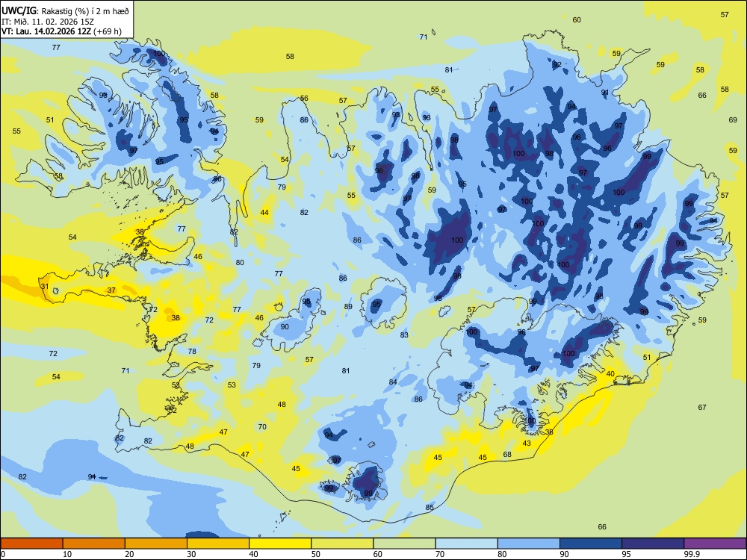Select the 'IT: Mið. 11. 02. 2026 15Z' line
This screenshot has height=560, width=747.
pyautogui.click(x=48, y=22)
